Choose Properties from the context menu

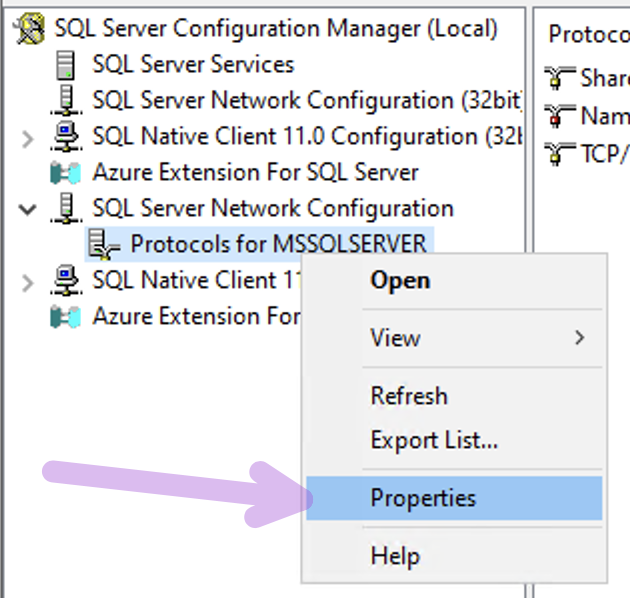454,498
